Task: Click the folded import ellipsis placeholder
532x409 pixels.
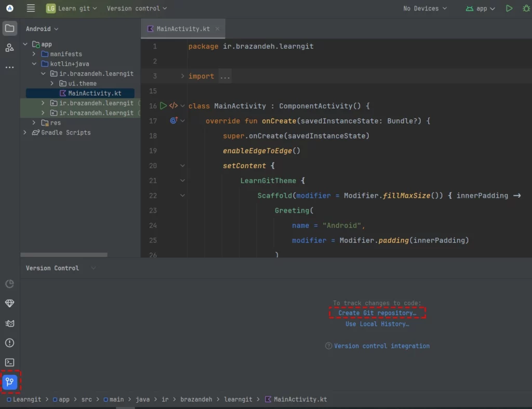Action: point(224,76)
